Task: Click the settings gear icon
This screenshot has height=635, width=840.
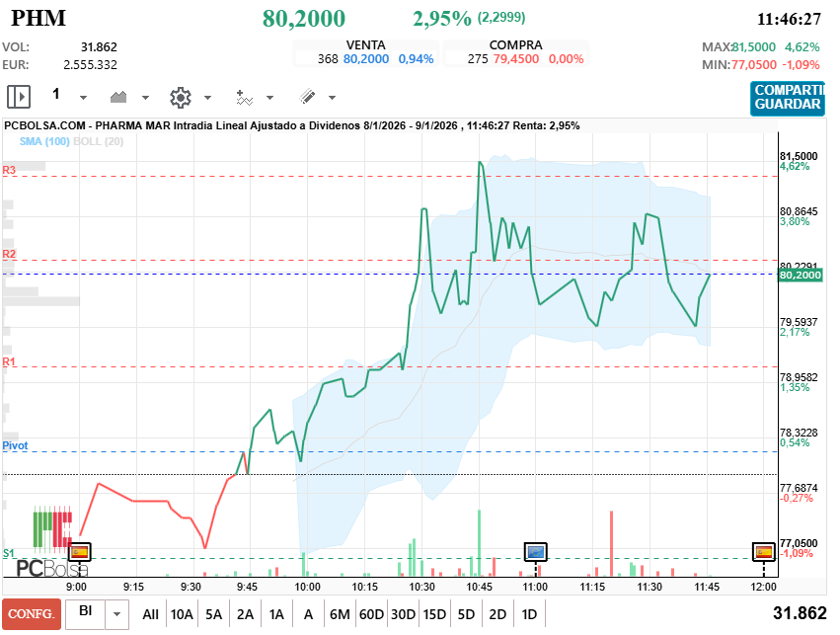Action: [179, 97]
